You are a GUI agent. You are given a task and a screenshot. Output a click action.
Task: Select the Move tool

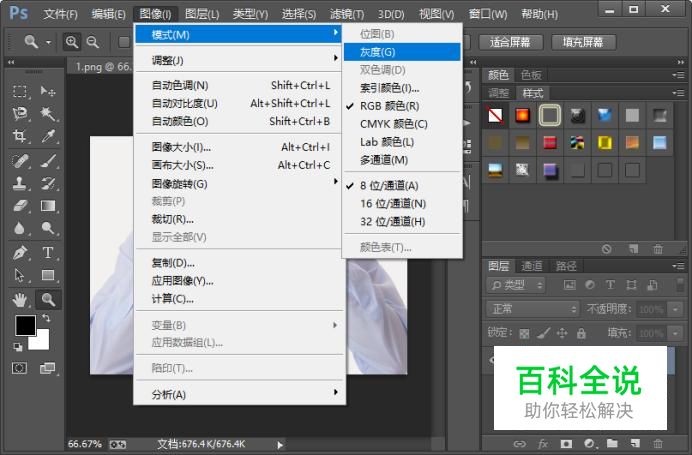click(x=48, y=91)
